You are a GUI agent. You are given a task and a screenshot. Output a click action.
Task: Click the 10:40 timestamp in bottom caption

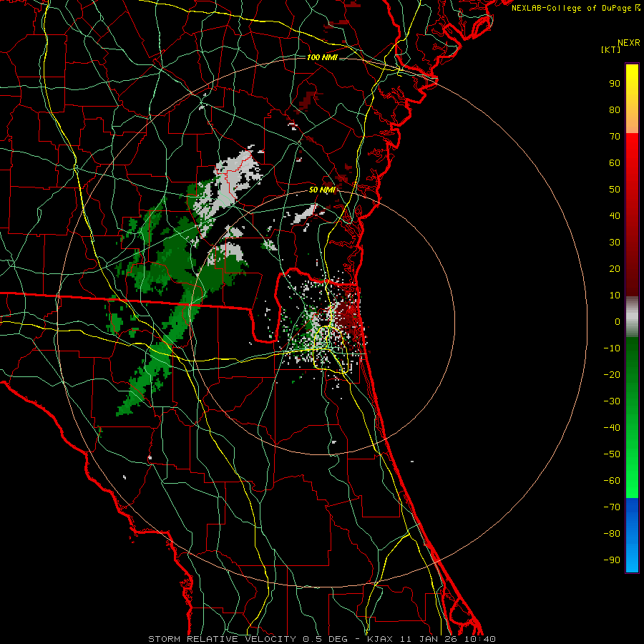pyautogui.click(x=480, y=639)
